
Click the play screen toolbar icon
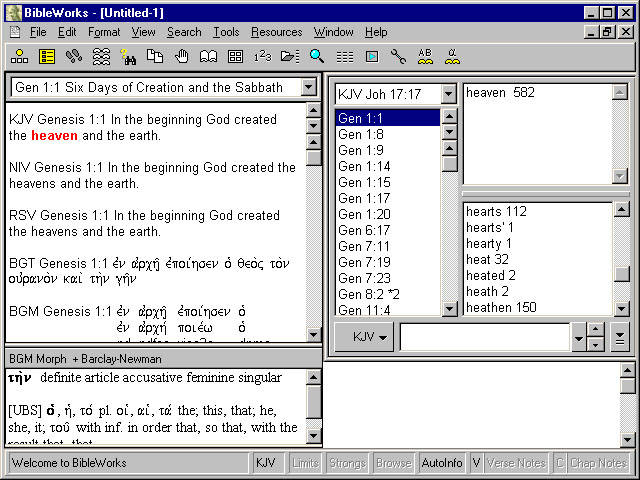click(371, 56)
